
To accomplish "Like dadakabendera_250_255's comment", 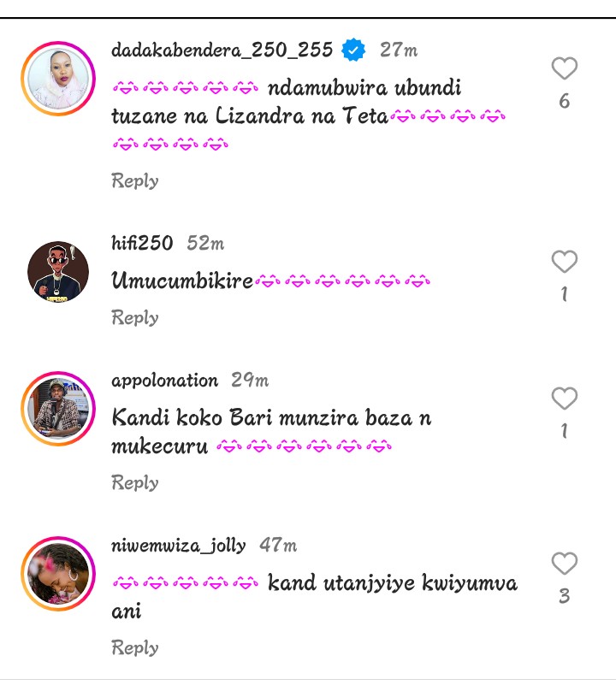I will [564, 68].
